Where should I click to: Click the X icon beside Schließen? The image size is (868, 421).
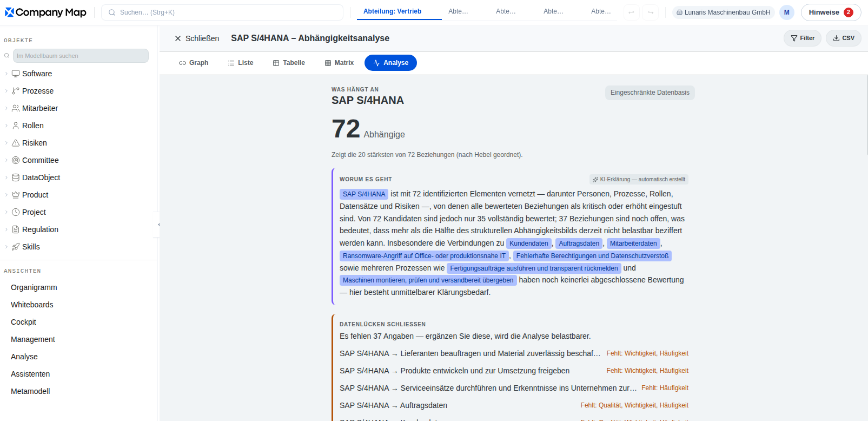[x=178, y=38]
